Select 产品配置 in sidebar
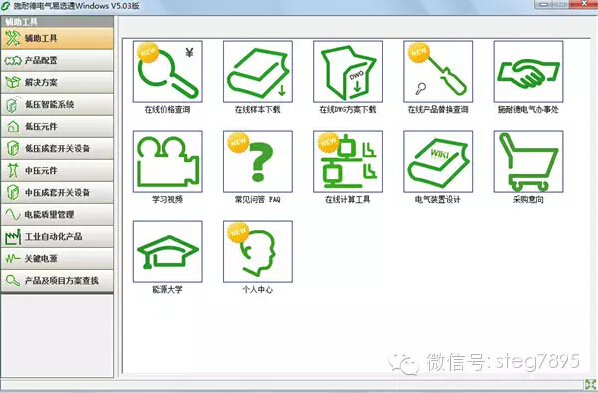The height and width of the screenshot is (393, 598). click(57, 60)
